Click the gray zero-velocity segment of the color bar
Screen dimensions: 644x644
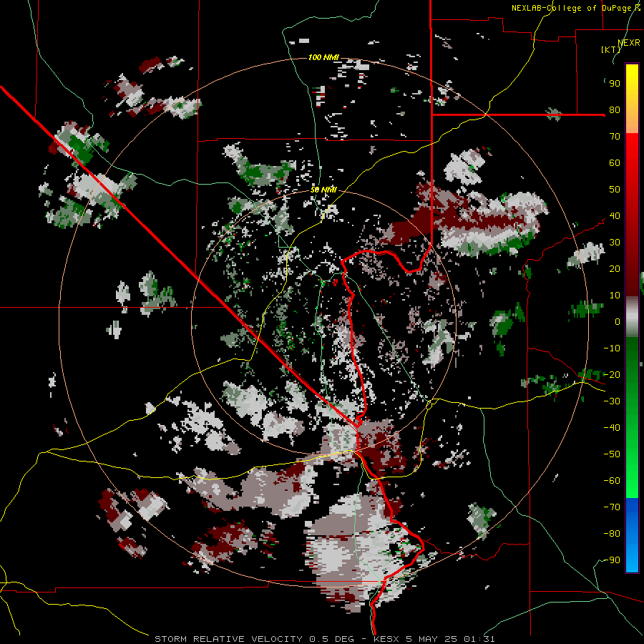pyautogui.click(x=632, y=318)
